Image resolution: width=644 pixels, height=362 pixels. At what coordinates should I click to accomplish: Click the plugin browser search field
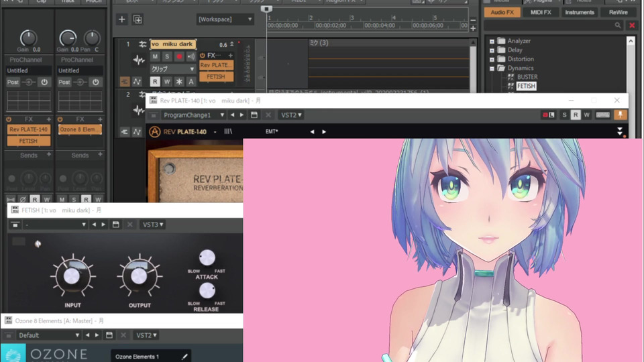point(553,25)
